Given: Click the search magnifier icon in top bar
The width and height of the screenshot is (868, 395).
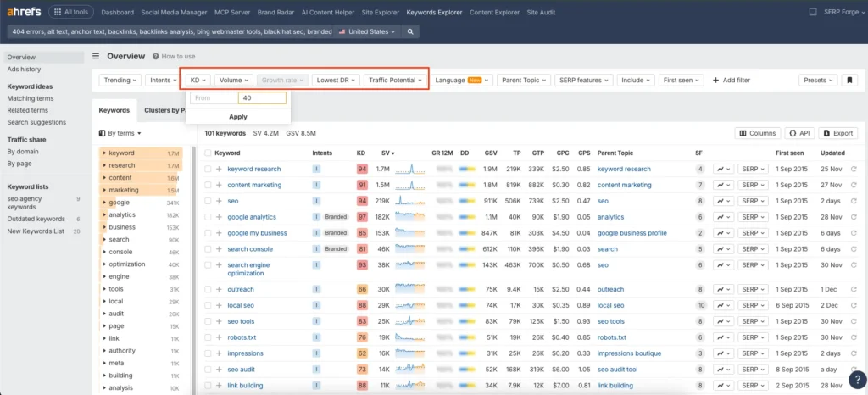Looking at the screenshot, I should tap(410, 32).
